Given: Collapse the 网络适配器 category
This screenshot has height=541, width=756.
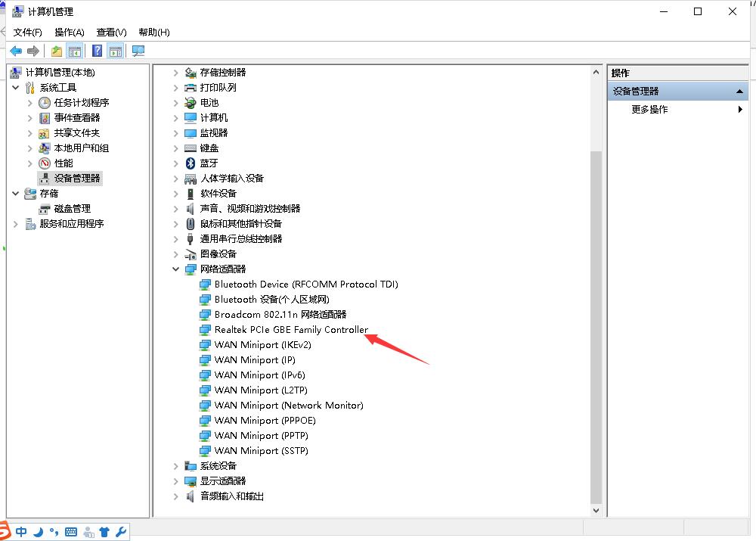Looking at the screenshot, I should (175, 269).
